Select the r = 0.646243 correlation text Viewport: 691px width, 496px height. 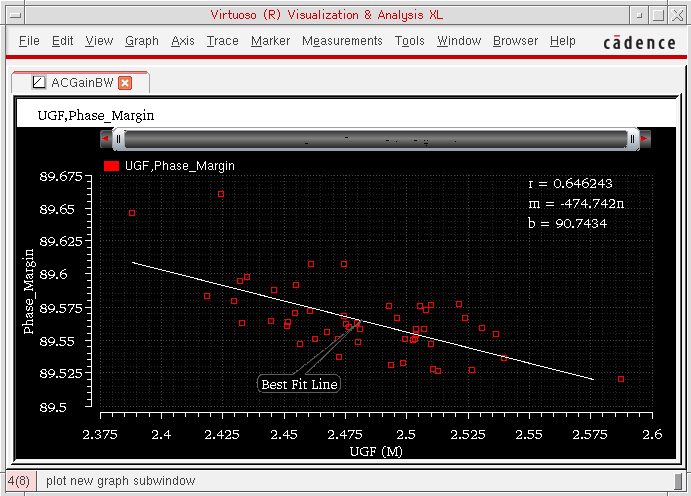point(570,184)
